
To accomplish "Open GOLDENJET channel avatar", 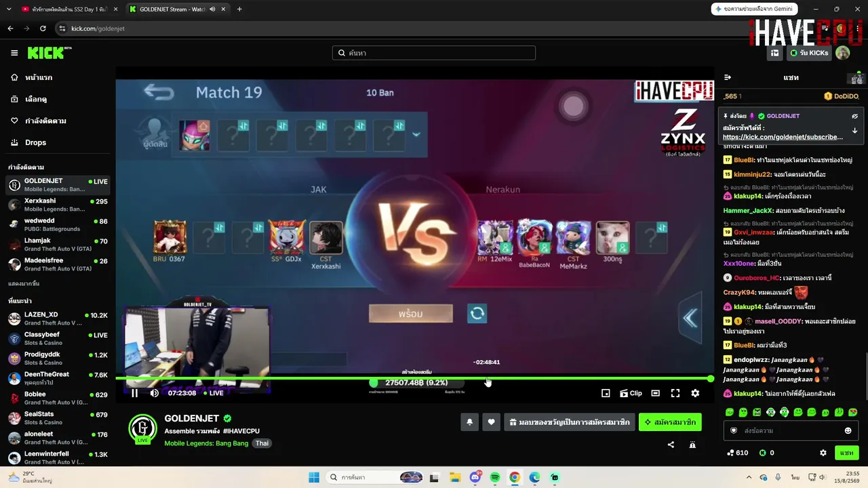I will pos(142,428).
